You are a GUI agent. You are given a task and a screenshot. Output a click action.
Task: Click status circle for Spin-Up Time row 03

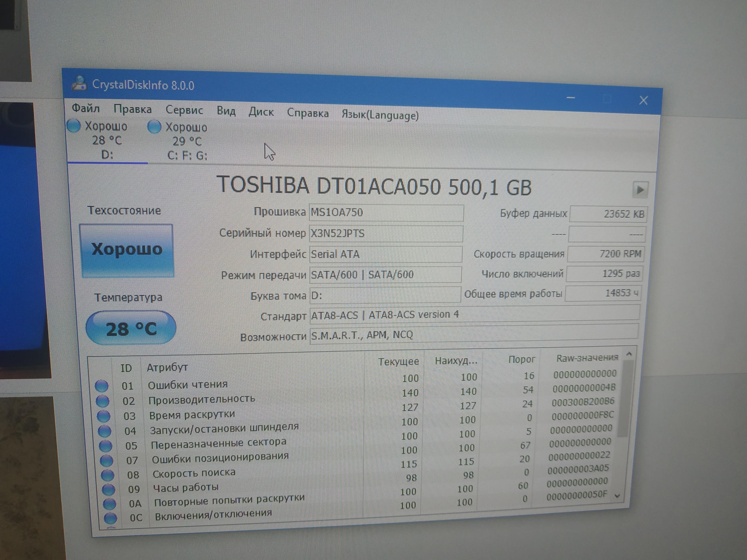[x=103, y=416]
